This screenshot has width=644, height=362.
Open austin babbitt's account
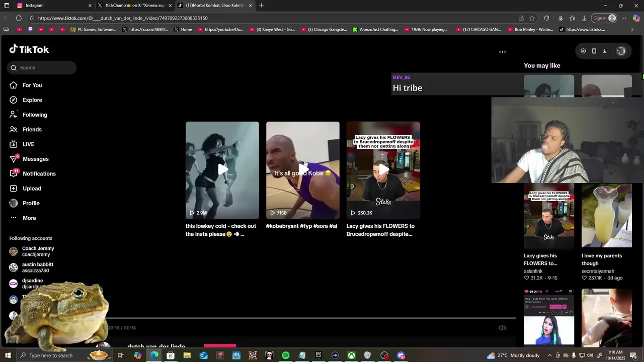37,267
